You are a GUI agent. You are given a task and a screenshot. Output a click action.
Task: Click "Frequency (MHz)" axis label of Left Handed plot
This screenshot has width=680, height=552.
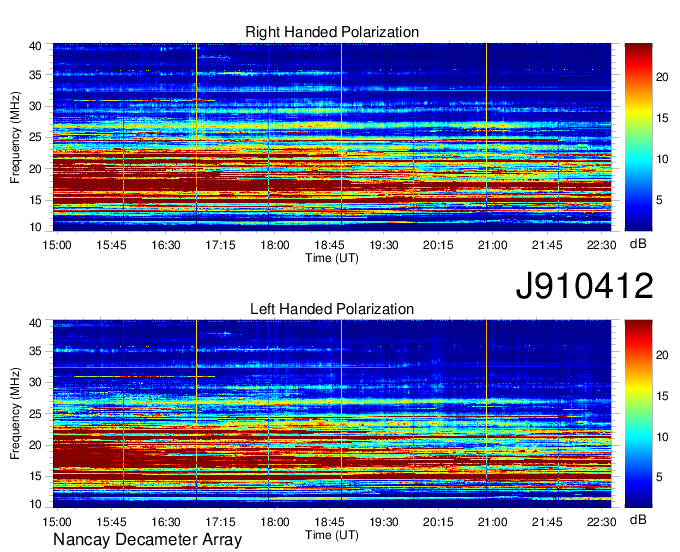click(x=15, y=414)
